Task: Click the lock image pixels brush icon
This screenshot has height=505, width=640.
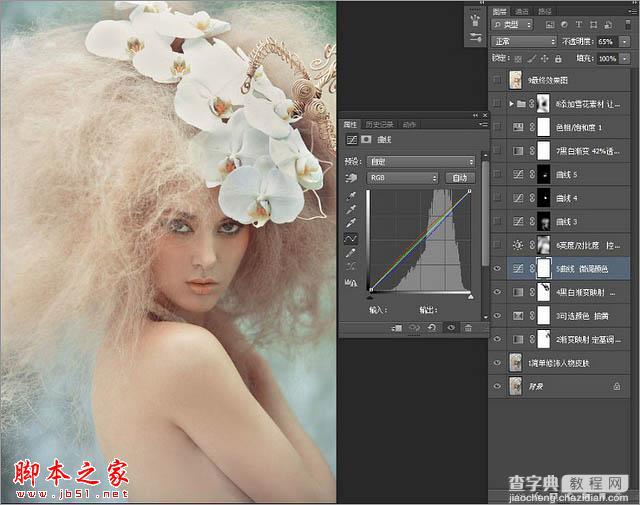Action: (531, 59)
